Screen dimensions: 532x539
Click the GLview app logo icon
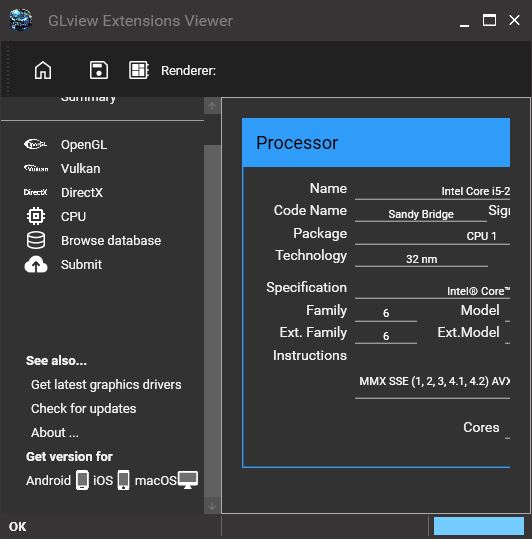[21, 20]
